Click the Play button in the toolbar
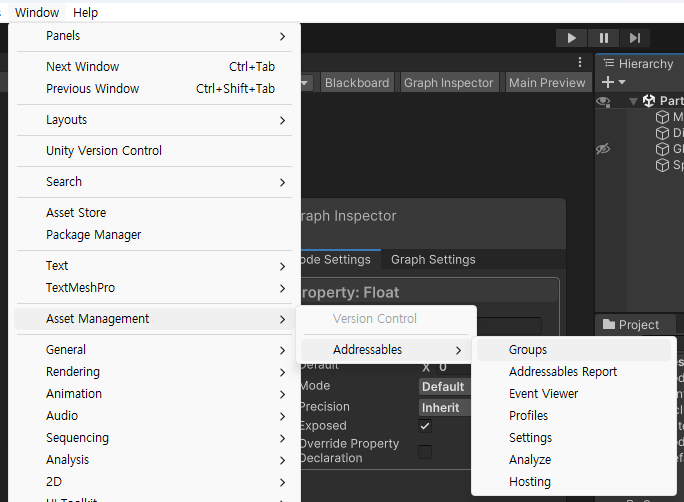684x502 pixels. click(571, 38)
